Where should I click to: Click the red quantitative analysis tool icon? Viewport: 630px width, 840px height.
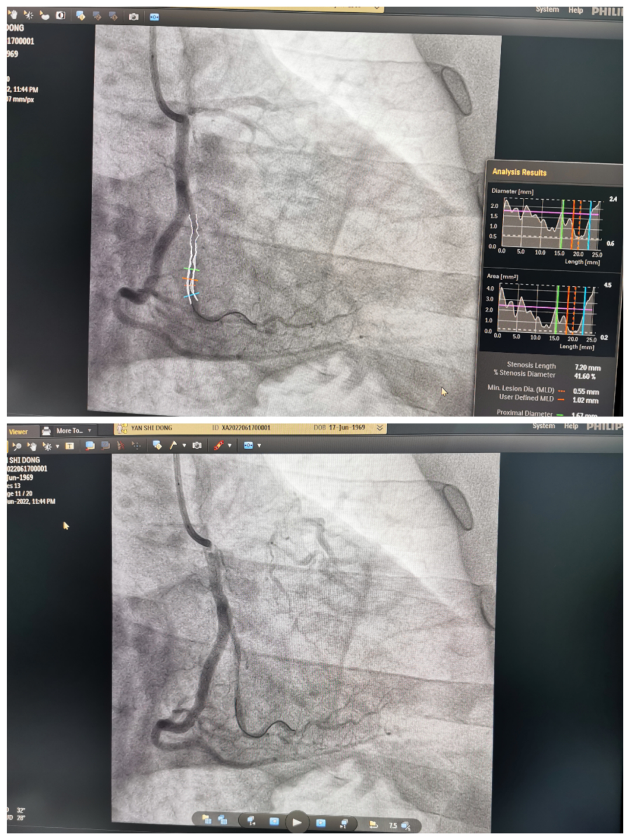tap(219, 445)
